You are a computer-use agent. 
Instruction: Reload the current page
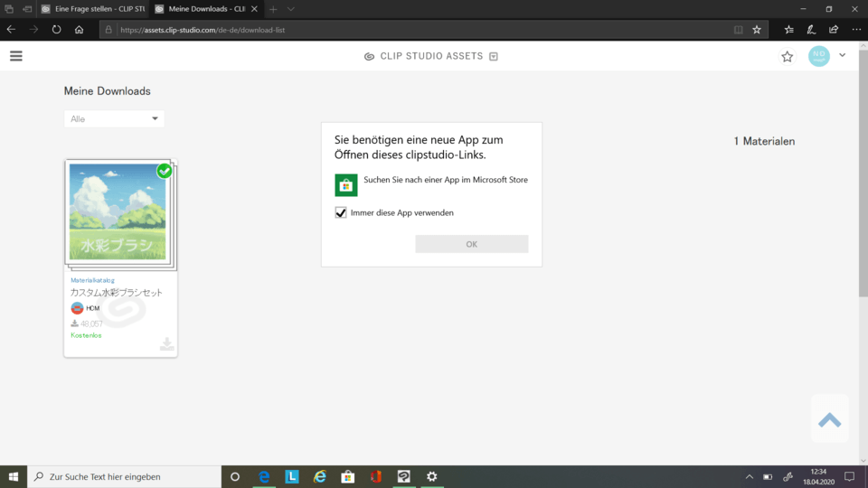coord(56,30)
